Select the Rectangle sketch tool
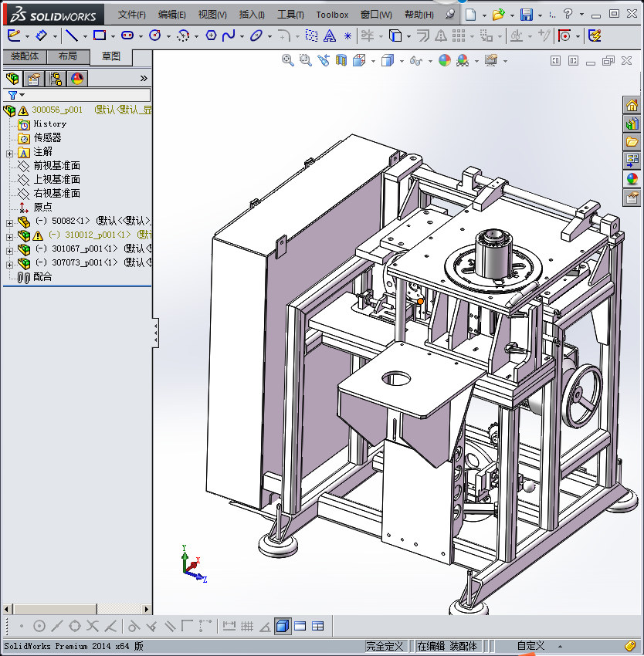This screenshot has height=656, width=644. (99, 36)
